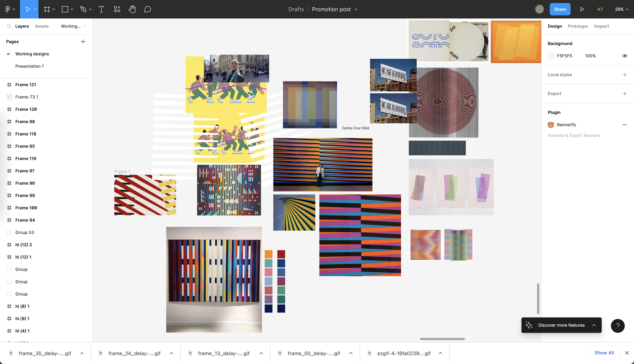Screen dimensions: 634x364
Task: Collapse the Working... pages list
Action: tap(85, 26)
